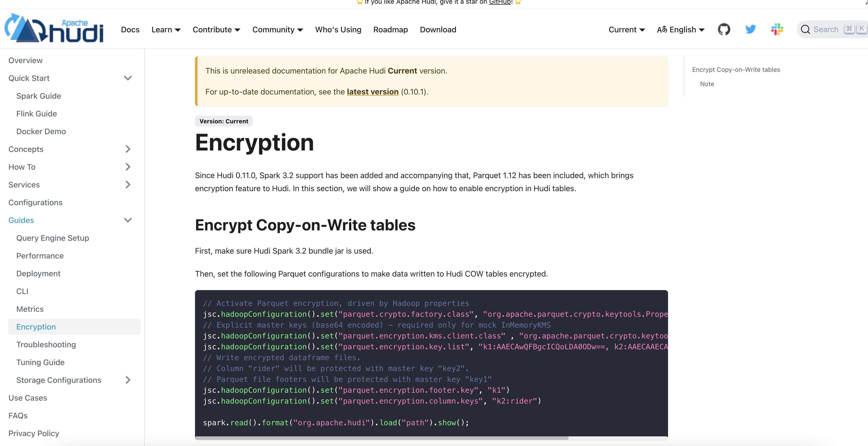Jump to Note in table of contents
Image resolution: width=868 pixels, height=446 pixels.
(x=707, y=84)
